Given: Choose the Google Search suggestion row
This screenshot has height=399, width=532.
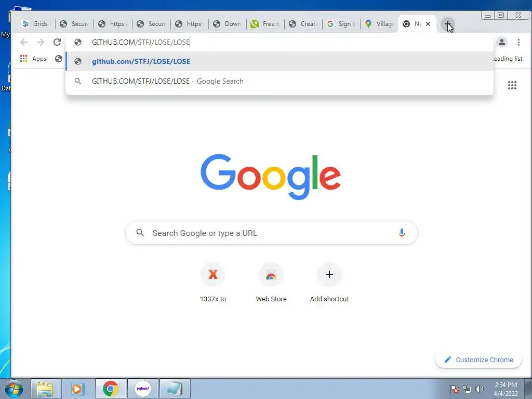Looking at the screenshot, I should click(280, 81).
